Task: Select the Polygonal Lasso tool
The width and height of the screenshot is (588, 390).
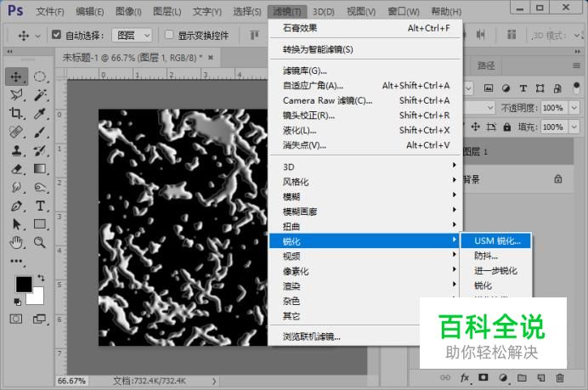Action: click(x=16, y=95)
